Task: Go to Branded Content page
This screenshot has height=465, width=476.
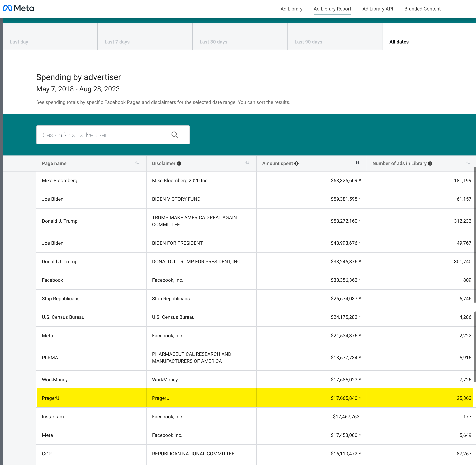Action: click(422, 9)
